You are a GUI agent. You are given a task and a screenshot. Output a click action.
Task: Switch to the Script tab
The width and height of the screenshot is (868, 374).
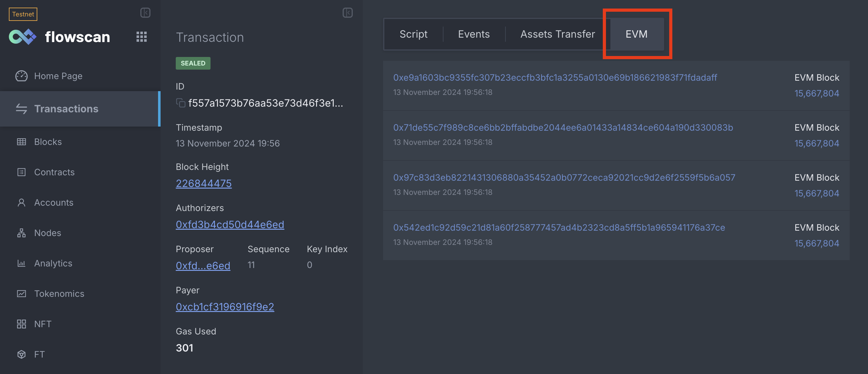tap(413, 34)
